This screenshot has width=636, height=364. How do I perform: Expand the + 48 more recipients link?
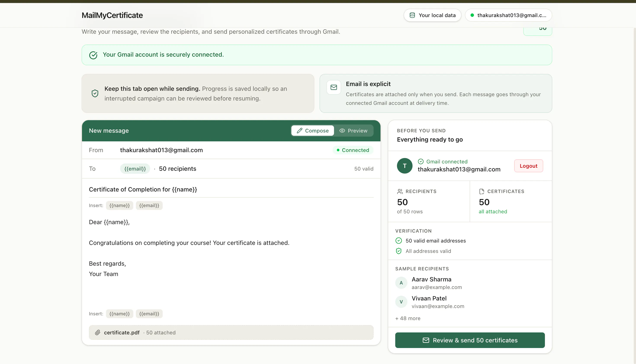408,318
